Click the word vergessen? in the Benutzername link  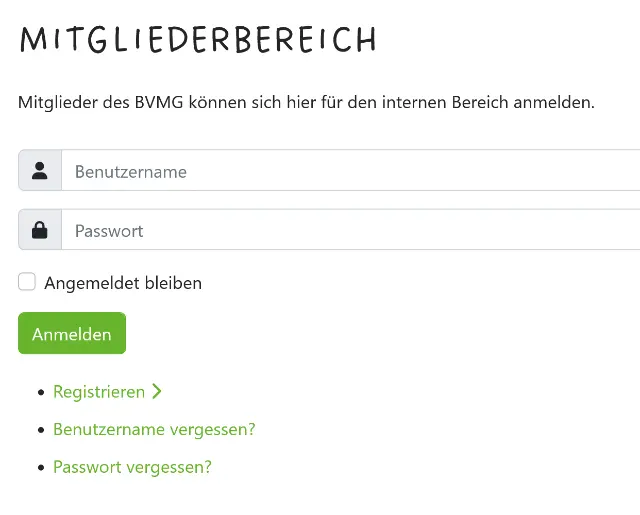click(213, 430)
